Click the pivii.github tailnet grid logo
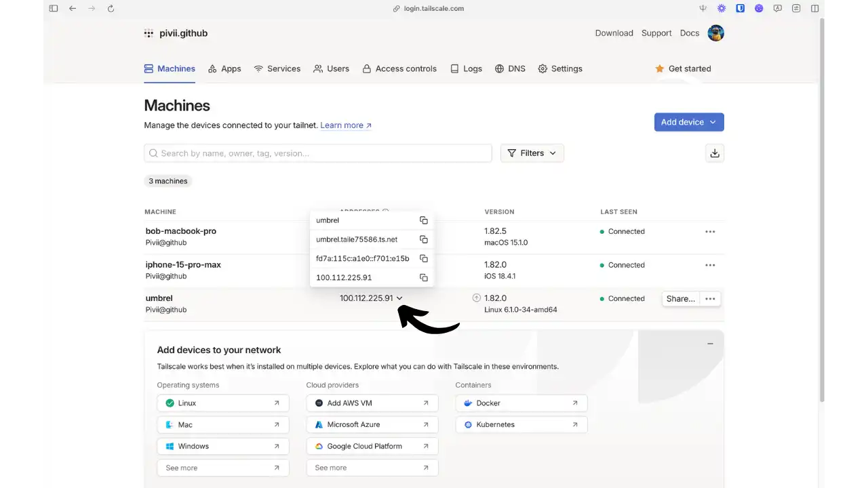The image size is (868, 488). [149, 33]
